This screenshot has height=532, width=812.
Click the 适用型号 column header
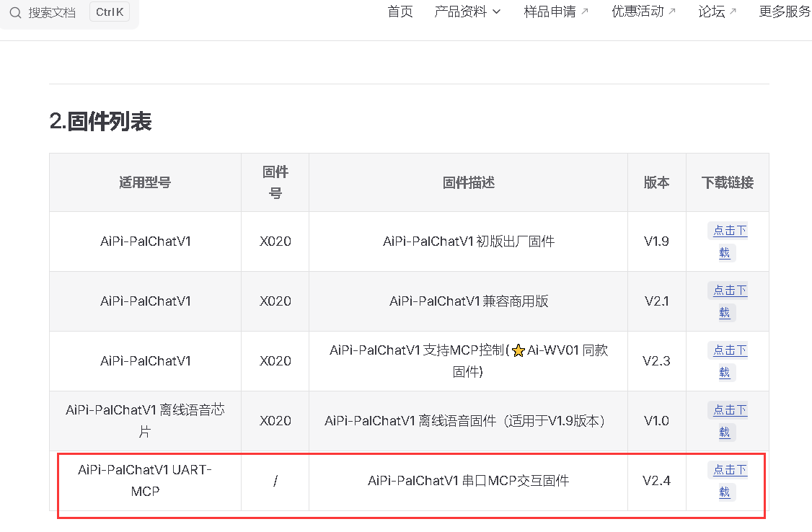point(145,182)
